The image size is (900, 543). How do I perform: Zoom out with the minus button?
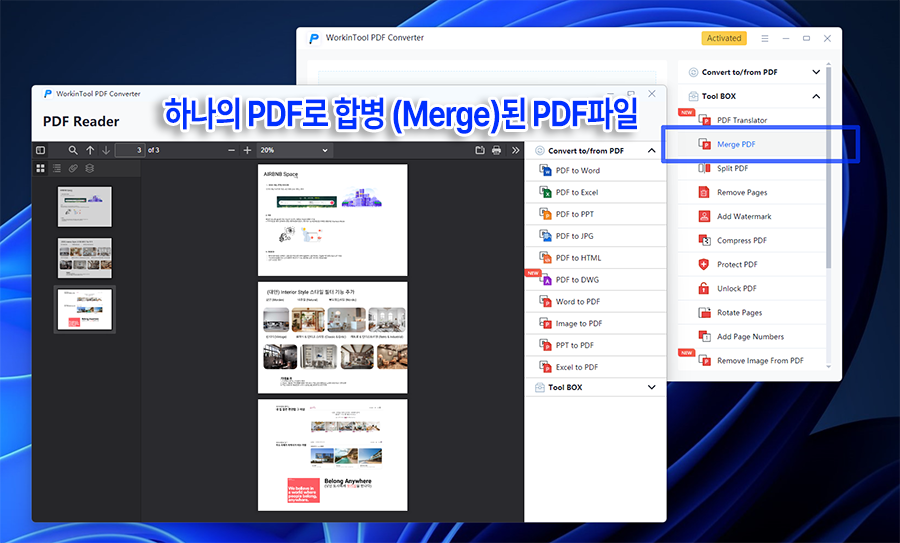point(231,150)
